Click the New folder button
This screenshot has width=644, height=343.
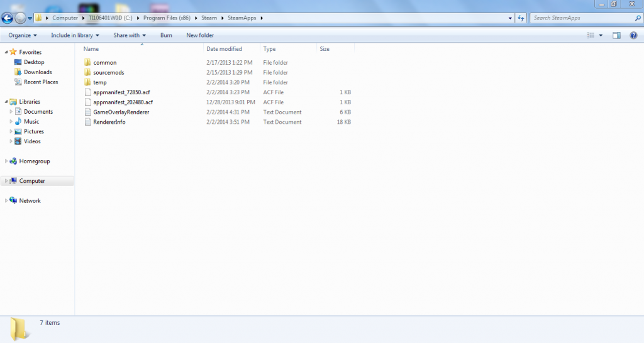pyautogui.click(x=200, y=35)
